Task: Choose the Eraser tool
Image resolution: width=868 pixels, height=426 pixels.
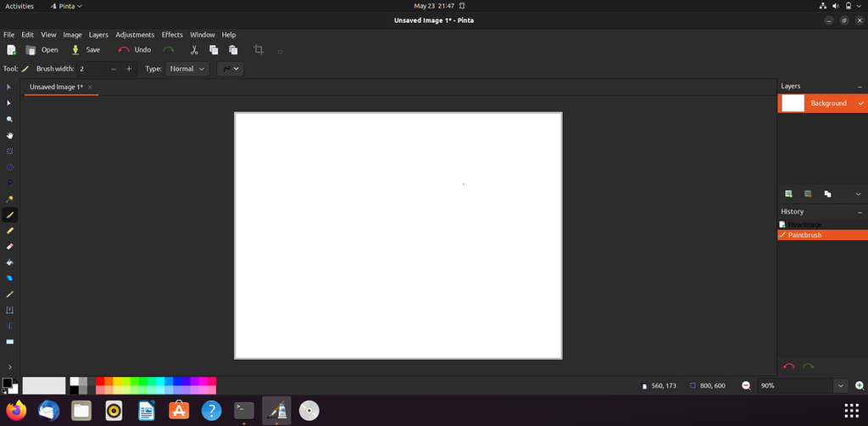Action: (x=9, y=246)
